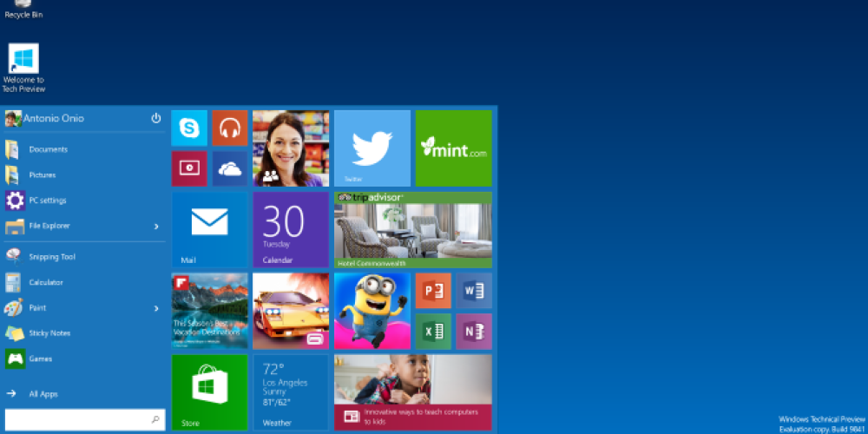This screenshot has width=868, height=434.
Task: Open the Mail tile
Action: (x=209, y=229)
